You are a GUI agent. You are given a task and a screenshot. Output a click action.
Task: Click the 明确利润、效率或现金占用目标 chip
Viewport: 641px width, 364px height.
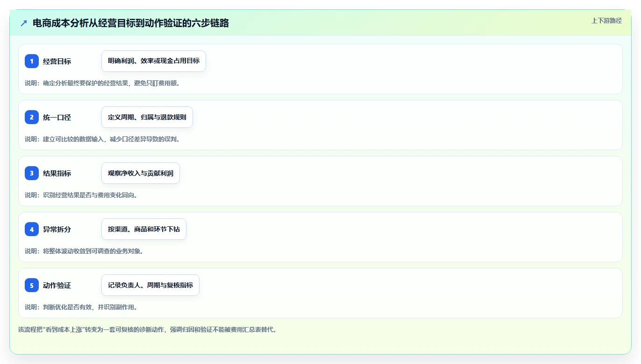coord(154,61)
